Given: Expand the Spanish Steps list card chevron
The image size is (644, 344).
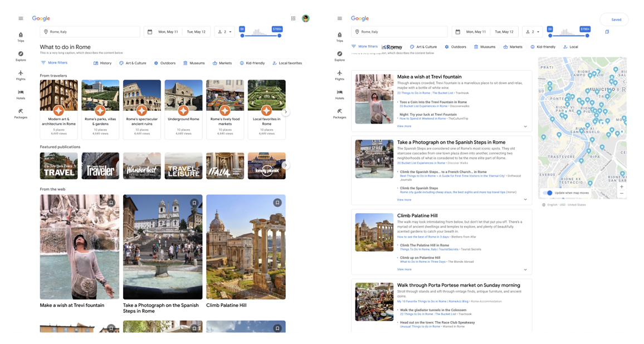Looking at the screenshot, I should [525, 199].
